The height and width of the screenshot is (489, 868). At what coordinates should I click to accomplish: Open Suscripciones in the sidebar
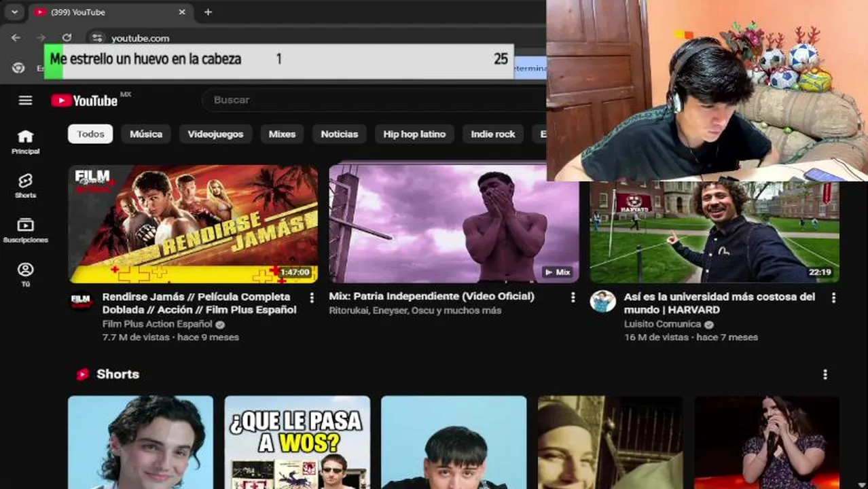25,230
